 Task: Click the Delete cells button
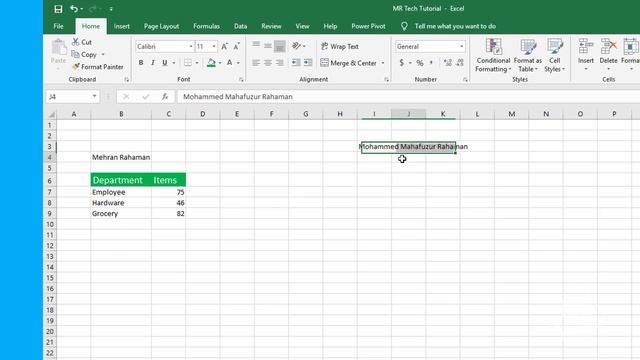click(x=608, y=55)
